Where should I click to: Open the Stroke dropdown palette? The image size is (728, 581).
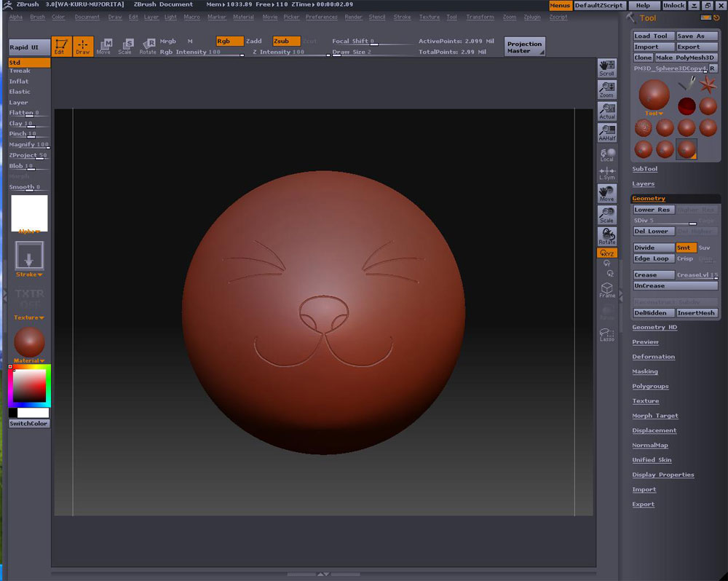tap(29, 274)
